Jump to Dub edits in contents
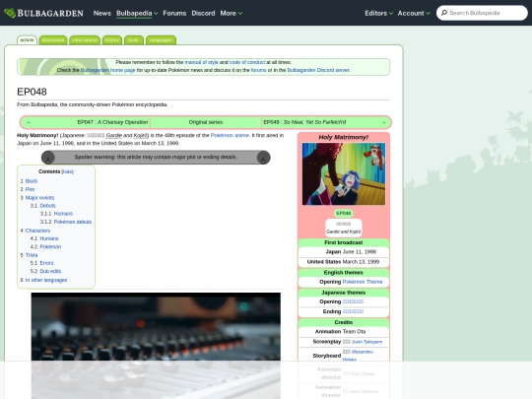Viewport: 532px width, 399px height. tap(50, 271)
